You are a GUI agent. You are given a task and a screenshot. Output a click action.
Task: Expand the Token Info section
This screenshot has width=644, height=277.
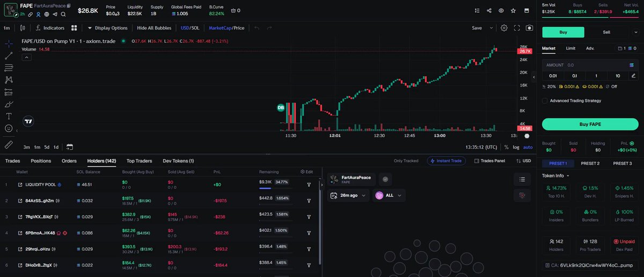[x=555, y=176]
